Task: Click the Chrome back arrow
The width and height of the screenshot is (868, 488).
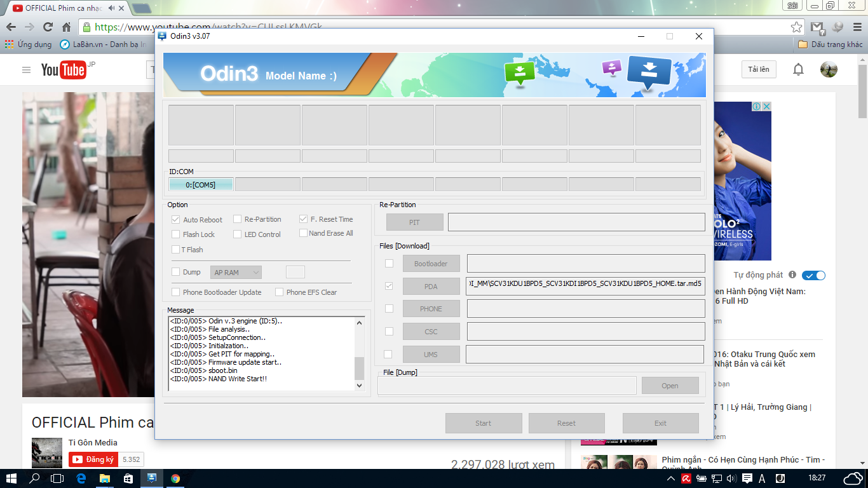Action: coord(11,27)
